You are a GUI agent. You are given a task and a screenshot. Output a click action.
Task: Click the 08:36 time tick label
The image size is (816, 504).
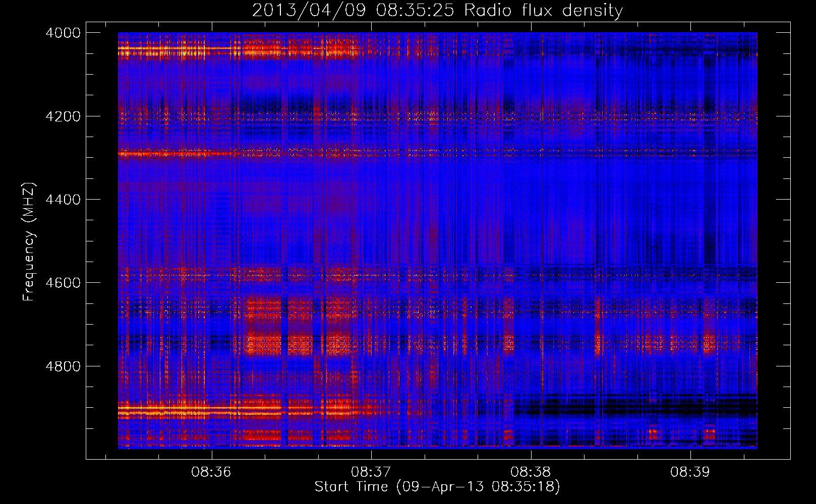click(x=211, y=472)
